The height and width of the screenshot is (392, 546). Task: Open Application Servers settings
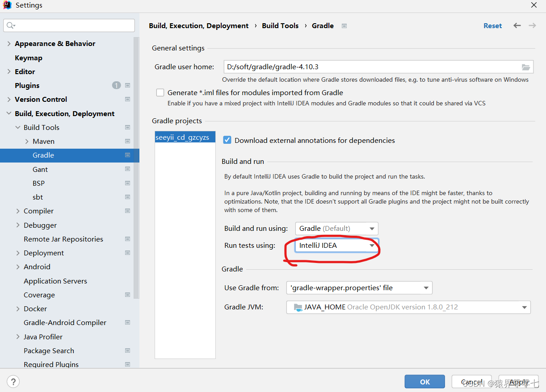click(55, 281)
